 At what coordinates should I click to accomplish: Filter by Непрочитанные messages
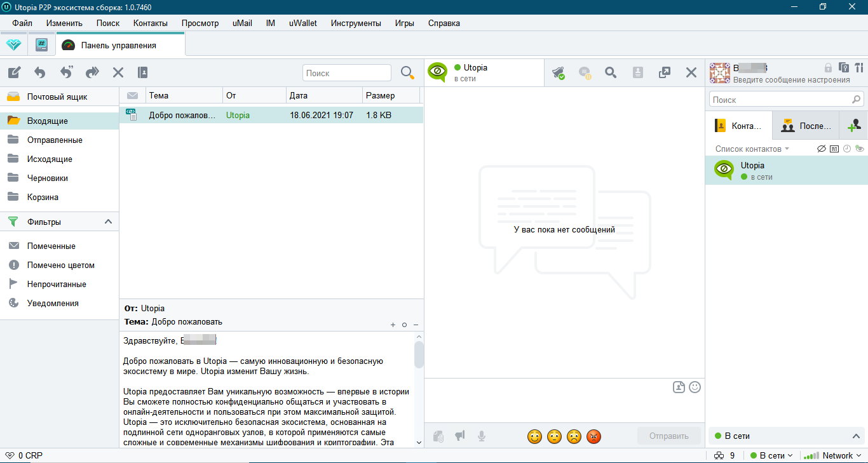tap(60, 284)
